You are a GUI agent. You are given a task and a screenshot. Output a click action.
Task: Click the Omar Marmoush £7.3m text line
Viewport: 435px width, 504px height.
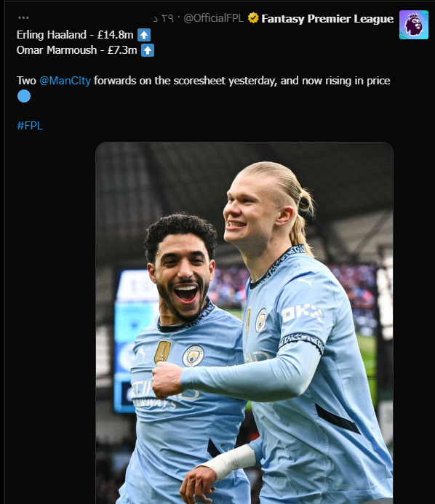77,50
